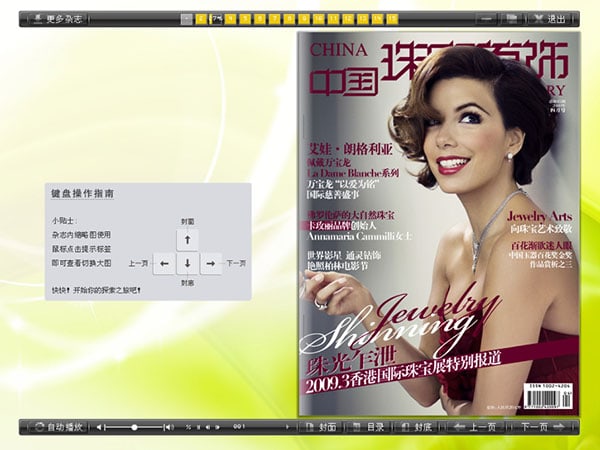
Task: Go to 上一页 (previous page) in bottom bar
Action: coord(475,427)
